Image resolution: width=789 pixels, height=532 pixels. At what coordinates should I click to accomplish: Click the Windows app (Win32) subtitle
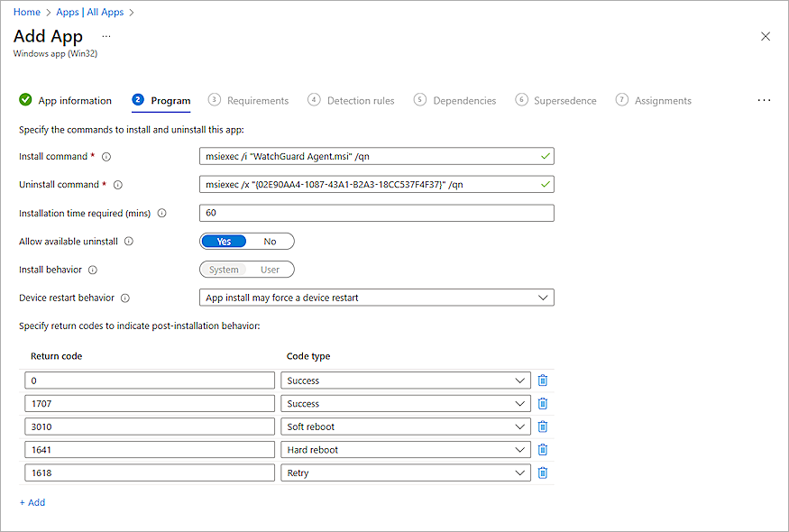[55, 53]
